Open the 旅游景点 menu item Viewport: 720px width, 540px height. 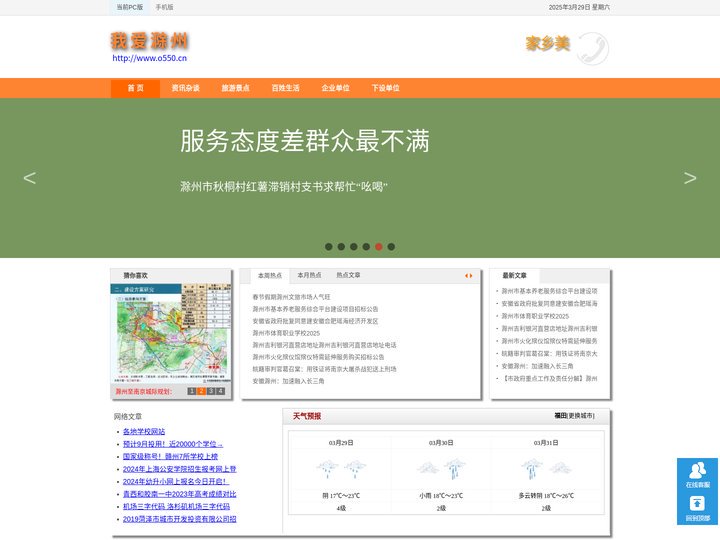[236, 88]
